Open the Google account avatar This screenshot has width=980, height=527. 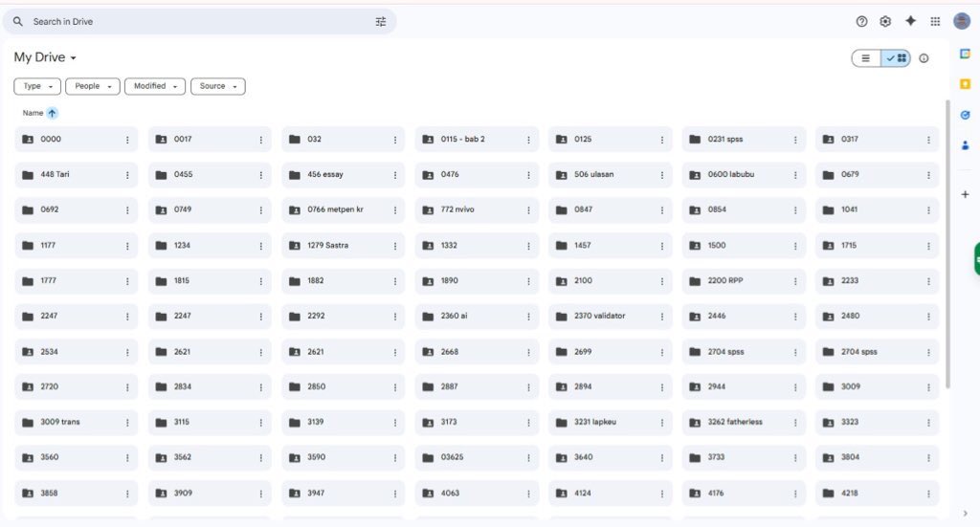click(961, 21)
